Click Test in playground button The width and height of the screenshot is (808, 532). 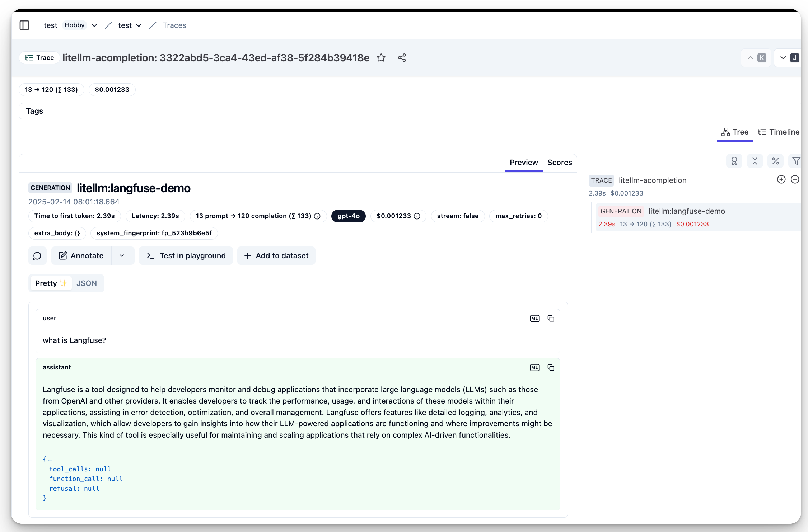pyautogui.click(x=186, y=256)
